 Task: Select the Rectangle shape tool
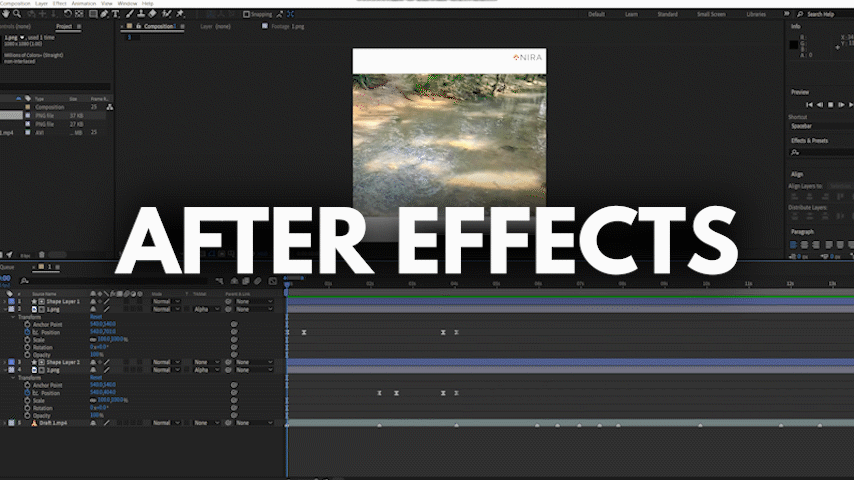click(x=93, y=14)
